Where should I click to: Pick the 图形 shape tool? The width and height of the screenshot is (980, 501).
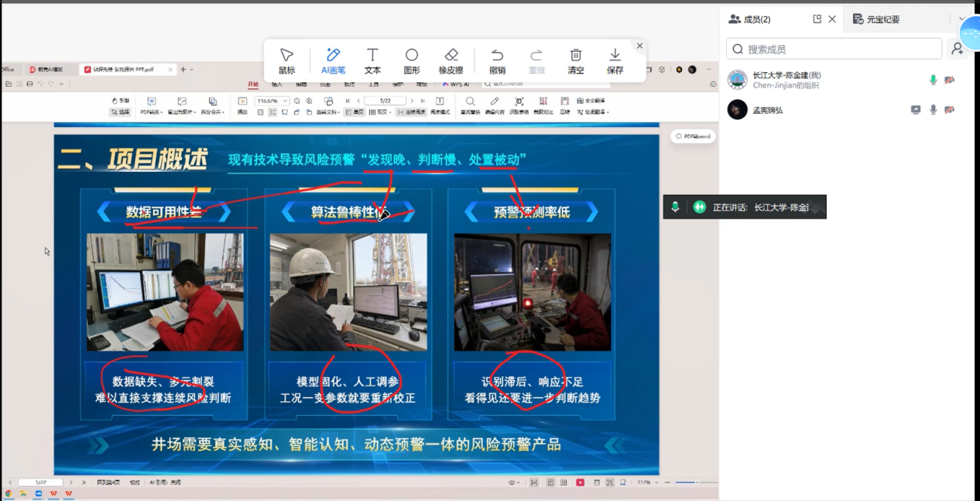click(412, 60)
